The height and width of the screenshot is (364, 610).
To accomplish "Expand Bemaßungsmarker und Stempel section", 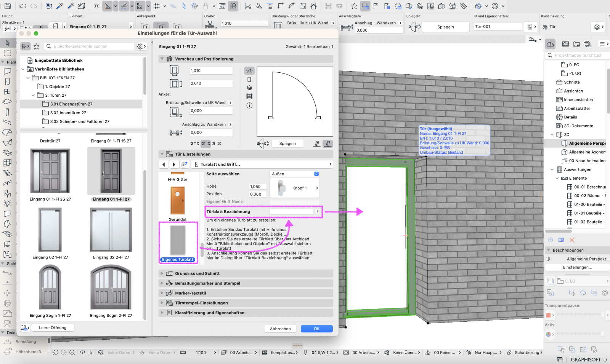I will pos(162,283).
